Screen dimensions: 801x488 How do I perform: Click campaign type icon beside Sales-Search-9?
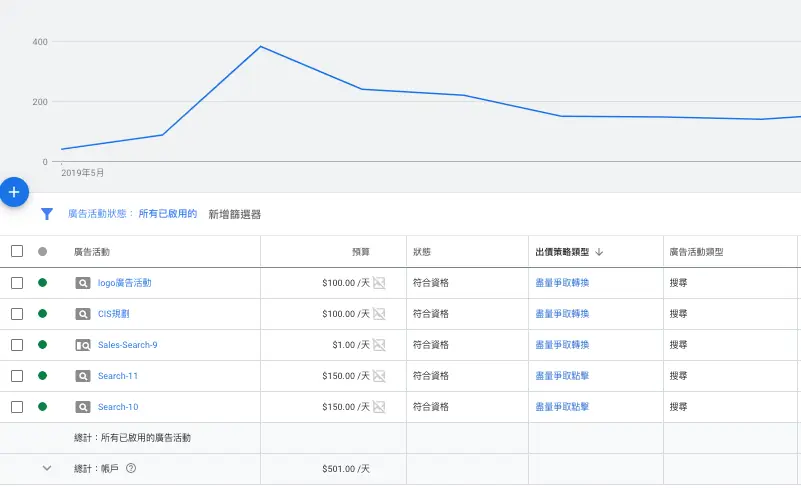pyautogui.click(x=83, y=345)
